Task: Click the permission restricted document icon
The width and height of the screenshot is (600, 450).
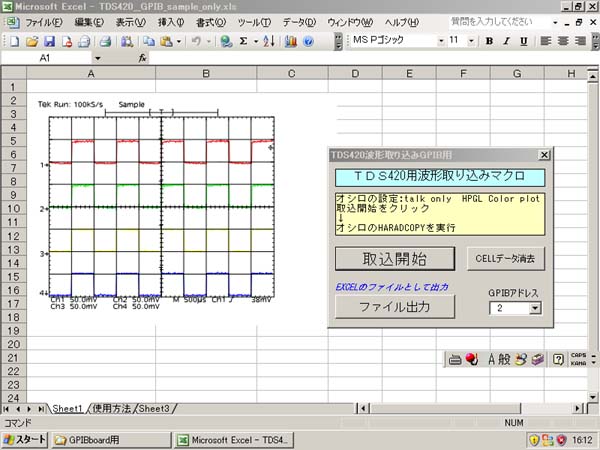Action: point(67,41)
